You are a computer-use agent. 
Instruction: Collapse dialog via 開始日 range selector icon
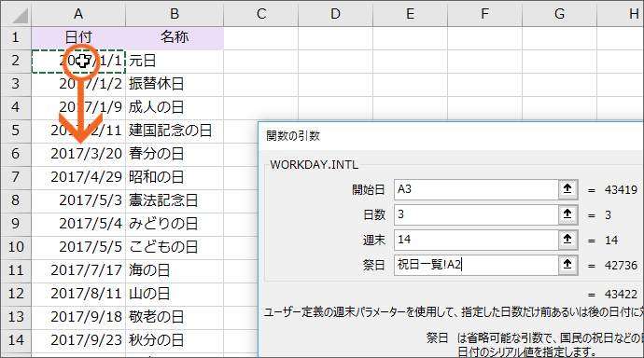coord(567,189)
